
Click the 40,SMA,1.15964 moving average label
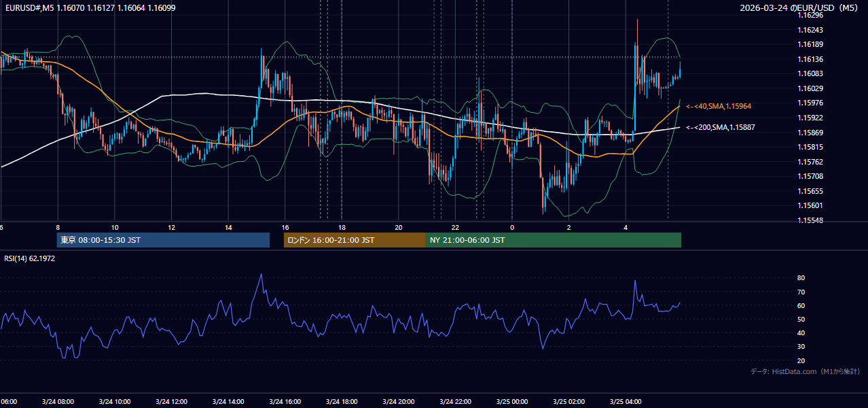pyautogui.click(x=719, y=107)
